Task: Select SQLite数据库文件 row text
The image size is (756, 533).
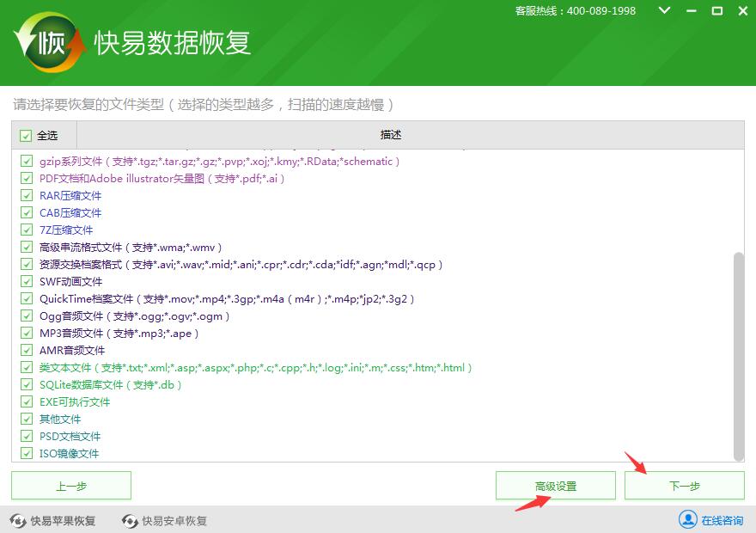Action: click(111, 384)
